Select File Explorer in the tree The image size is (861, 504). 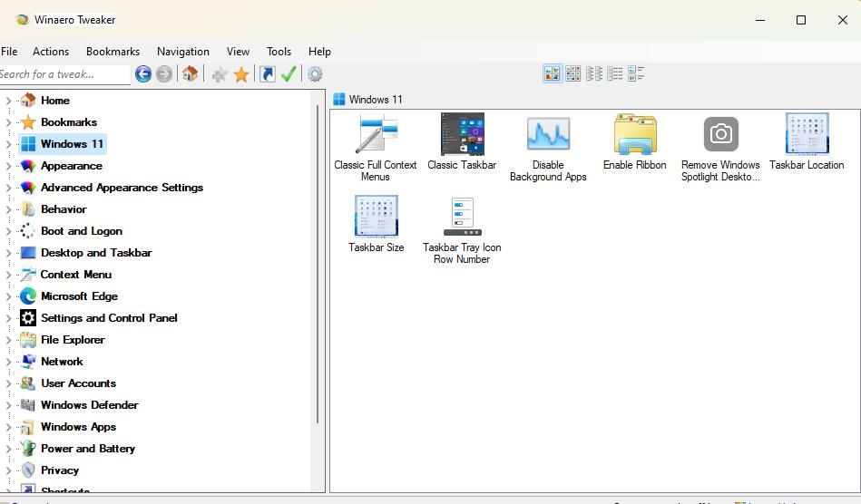[73, 339]
